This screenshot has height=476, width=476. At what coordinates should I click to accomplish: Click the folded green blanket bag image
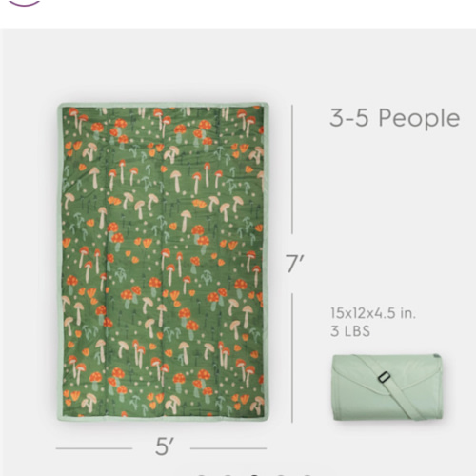(387, 387)
